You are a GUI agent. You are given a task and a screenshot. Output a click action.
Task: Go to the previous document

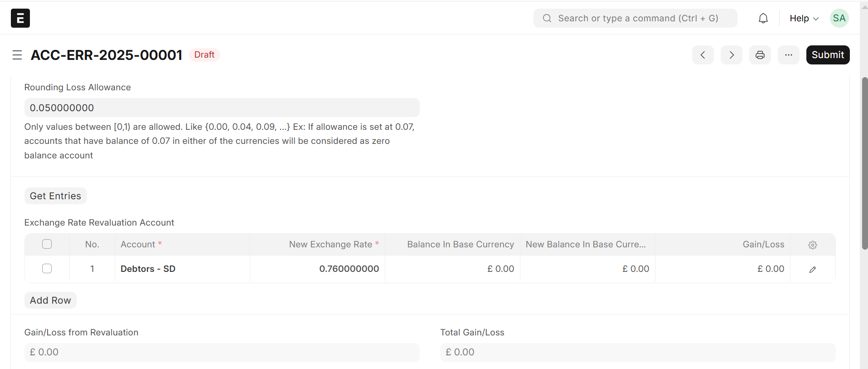point(703,55)
